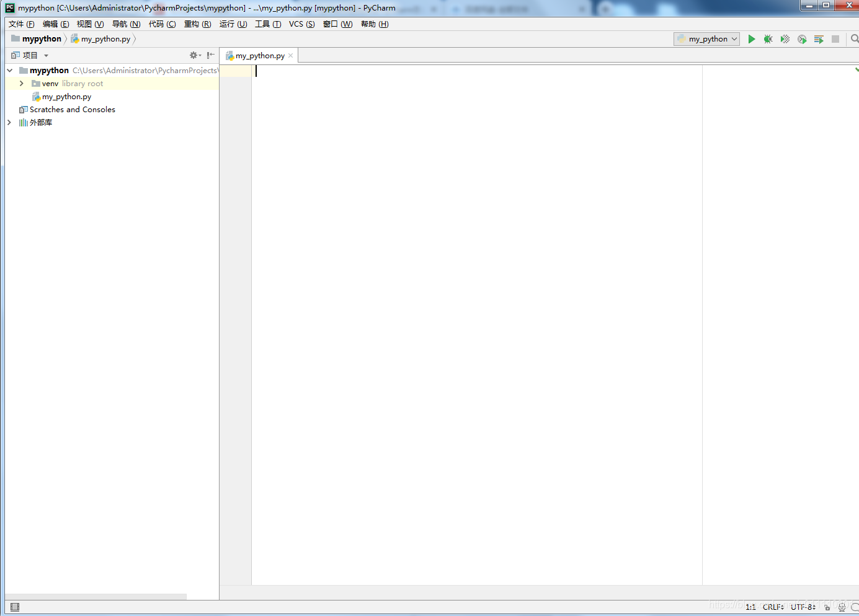Viewport: 859px width, 616px height.
Task: Run my_python with coverage
Action: point(785,39)
